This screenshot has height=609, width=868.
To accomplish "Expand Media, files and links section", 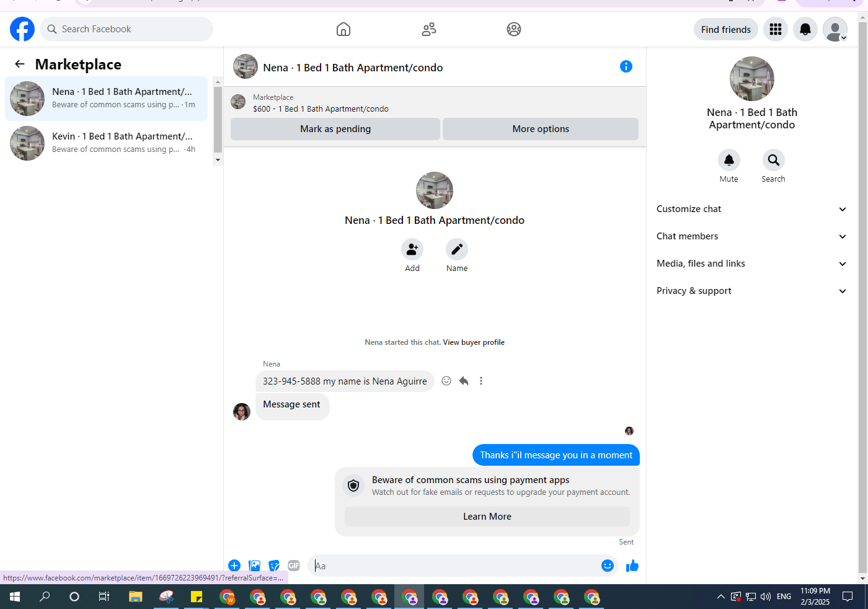I will coord(751,264).
